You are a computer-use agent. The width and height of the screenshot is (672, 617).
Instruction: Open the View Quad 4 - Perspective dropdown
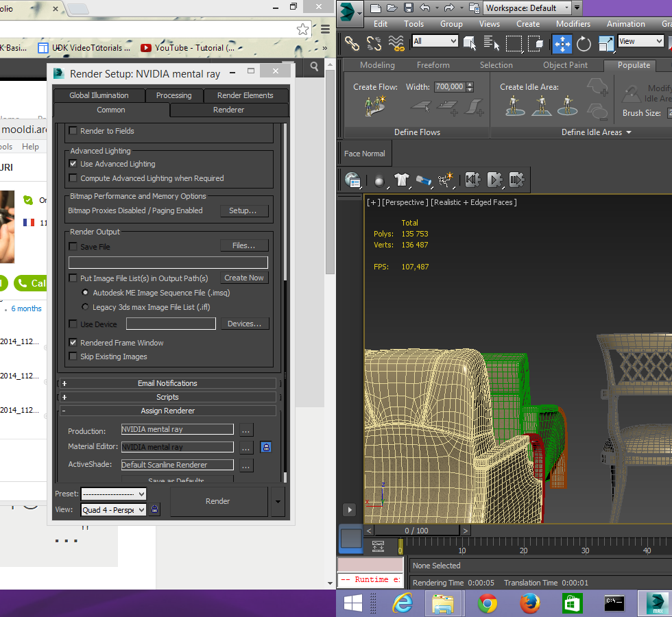click(114, 509)
